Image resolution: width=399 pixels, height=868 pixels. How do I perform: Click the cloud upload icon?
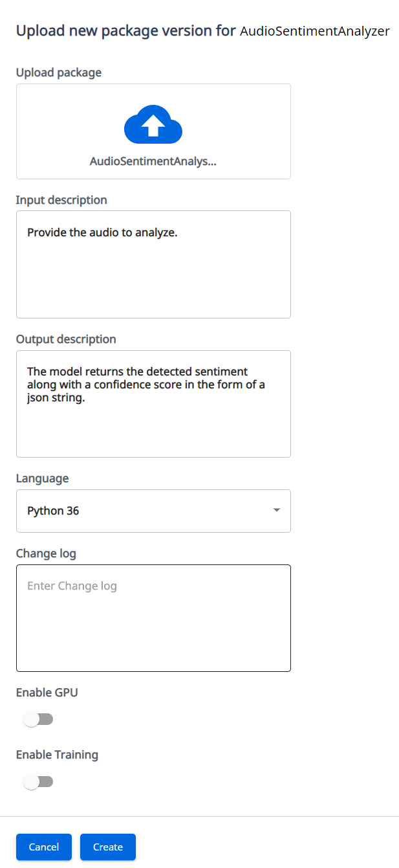153,124
